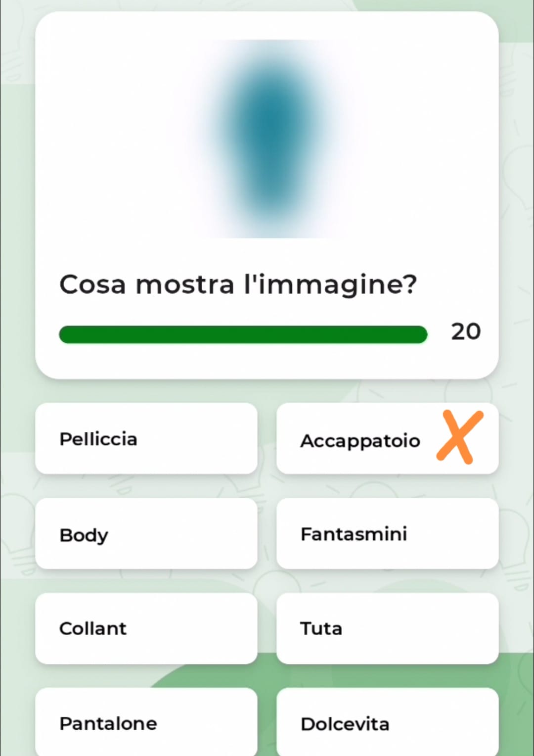534x756 pixels.
Task: Select the Fantasmini answer
Action: click(x=387, y=534)
